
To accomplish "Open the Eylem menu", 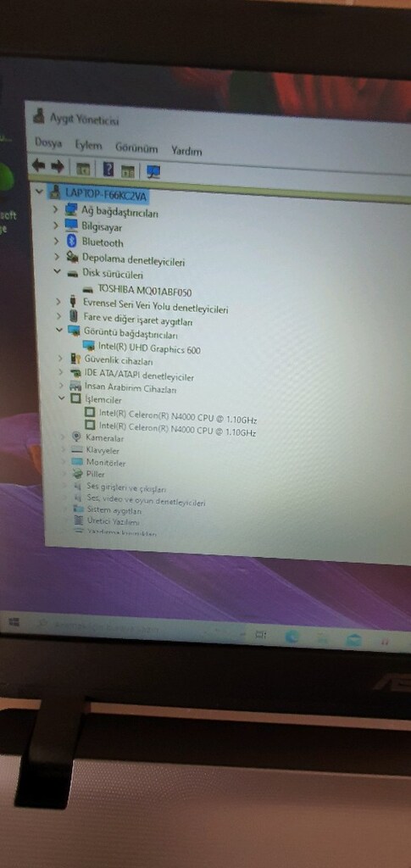I will (x=88, y=146).
